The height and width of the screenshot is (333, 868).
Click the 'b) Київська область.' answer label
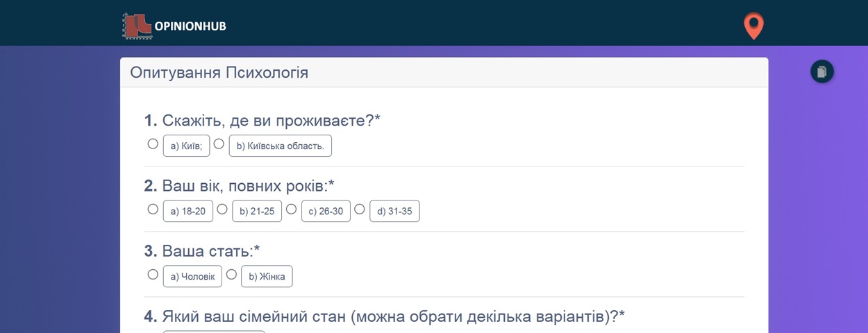(x=281, y=146)
